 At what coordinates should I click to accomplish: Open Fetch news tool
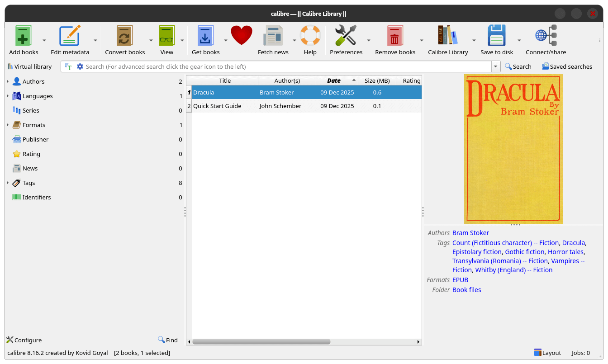click(273, 36)
